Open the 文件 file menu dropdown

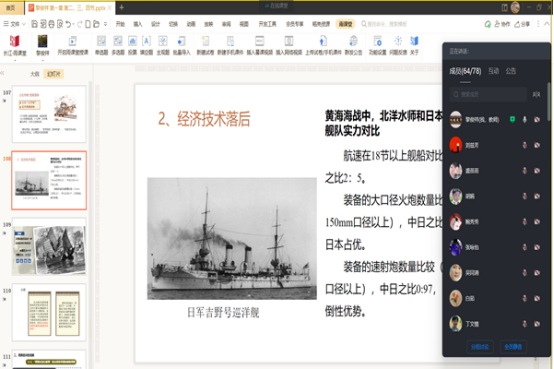point(14,24)
